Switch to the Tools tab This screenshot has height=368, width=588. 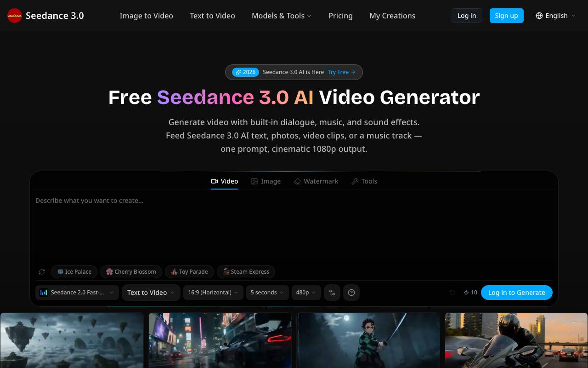coord(364,181)
